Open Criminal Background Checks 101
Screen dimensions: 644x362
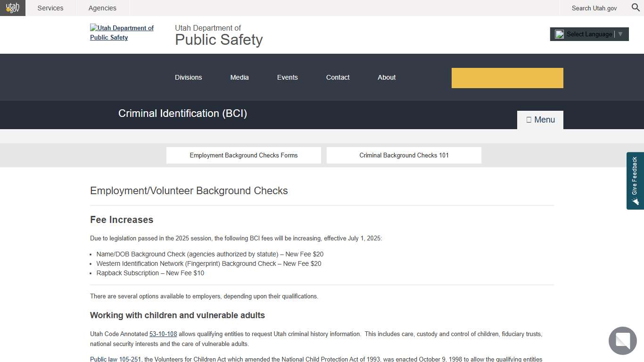tap(404, 155)
